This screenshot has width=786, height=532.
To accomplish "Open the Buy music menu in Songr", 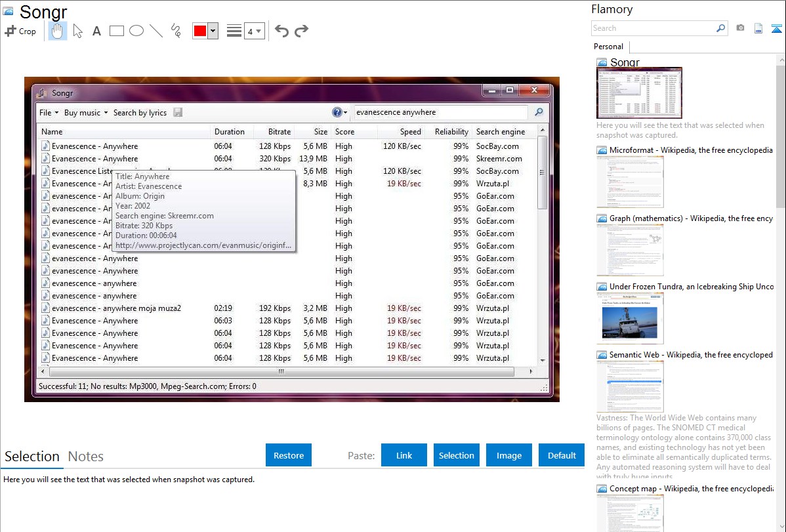I will (86, 112).
